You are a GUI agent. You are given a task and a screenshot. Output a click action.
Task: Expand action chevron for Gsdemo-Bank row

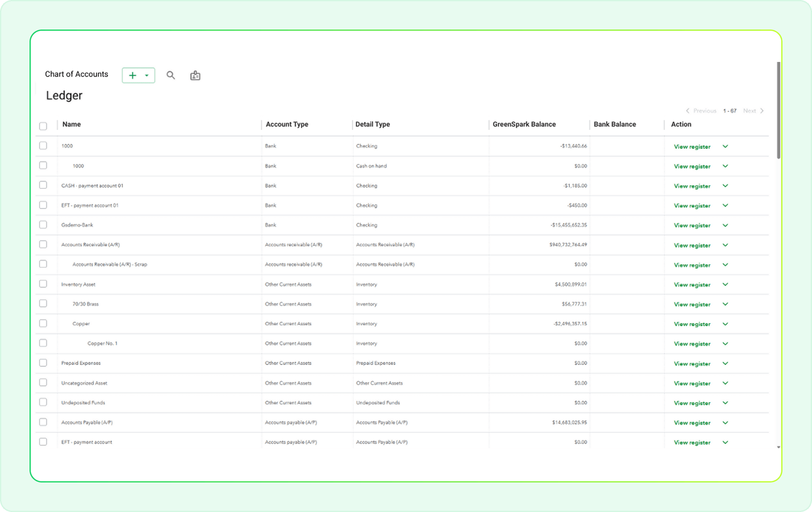click(725, 225)
